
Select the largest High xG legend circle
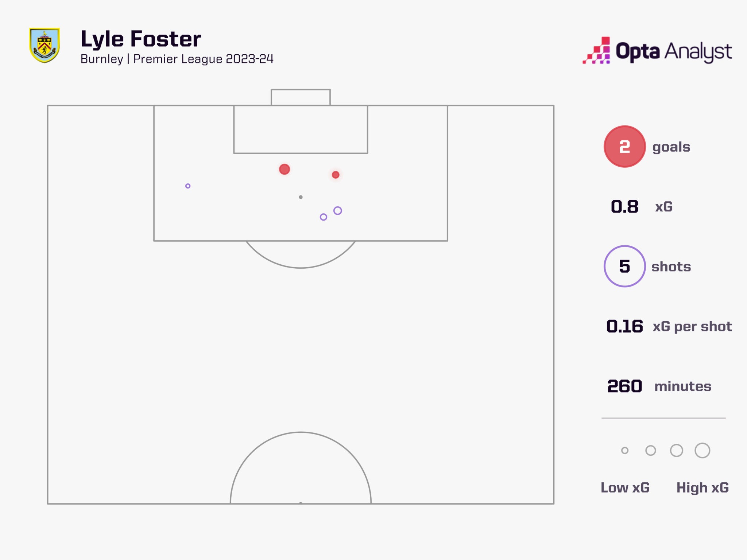point(702,451)
